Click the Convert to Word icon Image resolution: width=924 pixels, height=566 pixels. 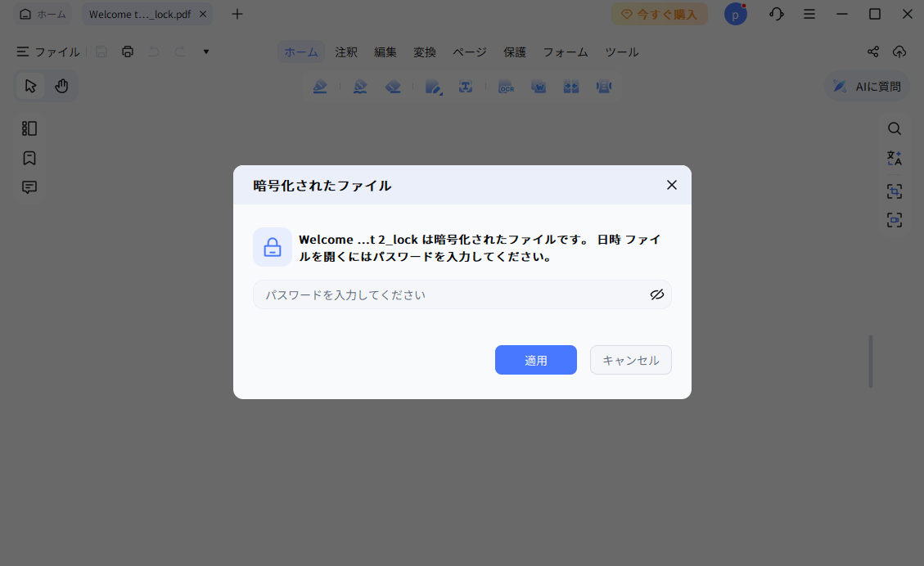(x=539, y=86)
